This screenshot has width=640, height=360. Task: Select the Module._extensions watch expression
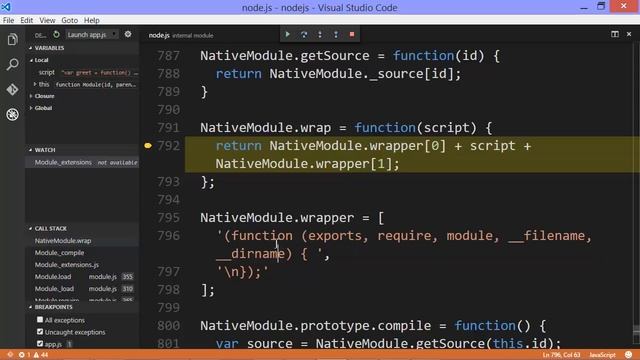pos(82,162)
